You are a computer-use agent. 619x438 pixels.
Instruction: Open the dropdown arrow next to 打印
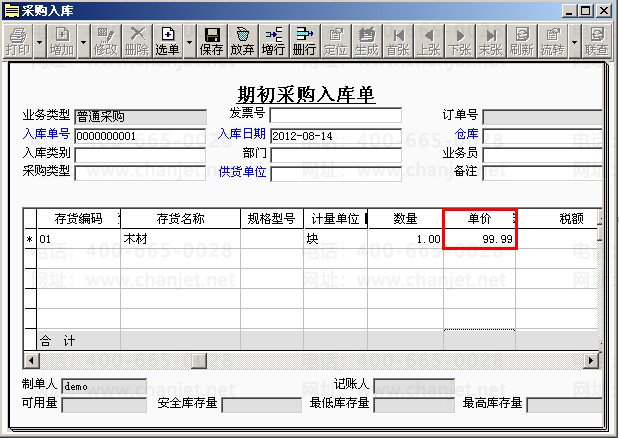[39, 41]
